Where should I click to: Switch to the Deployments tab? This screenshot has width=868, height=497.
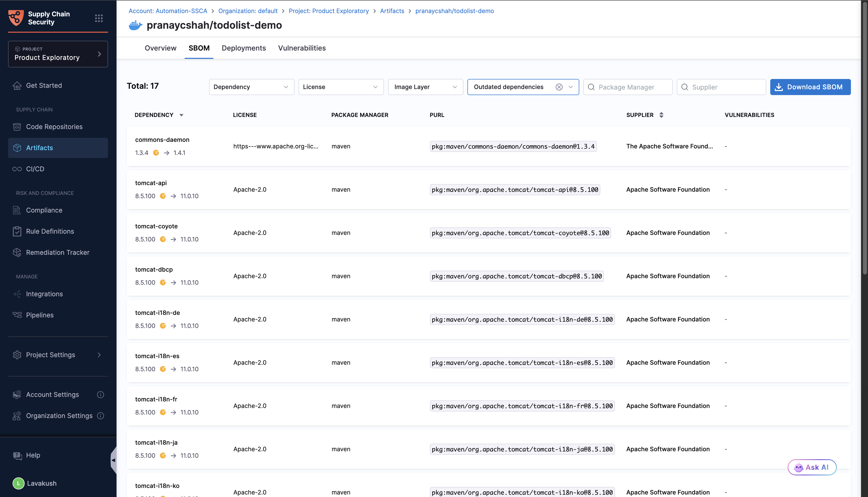[244, 48]
